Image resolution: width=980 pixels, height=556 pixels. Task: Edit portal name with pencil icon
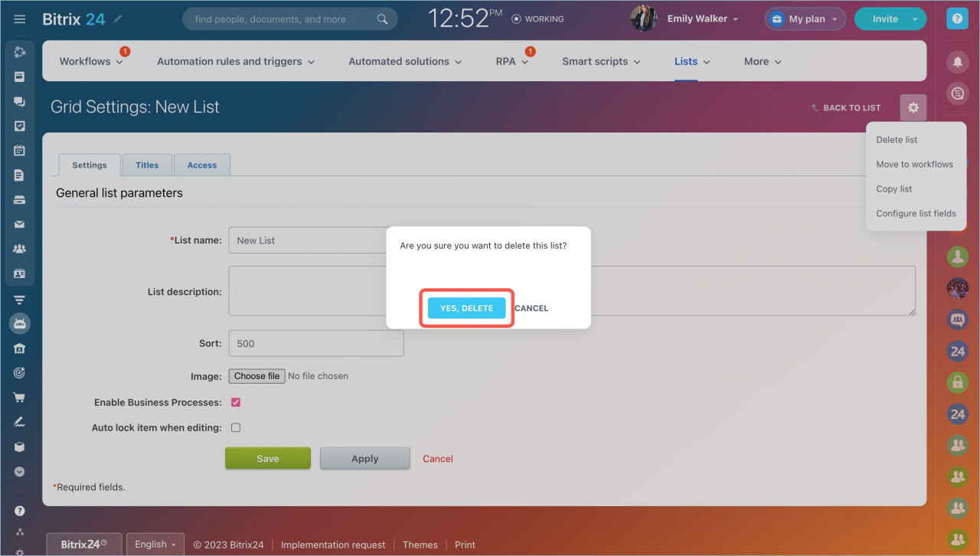[x=117, y=18]
